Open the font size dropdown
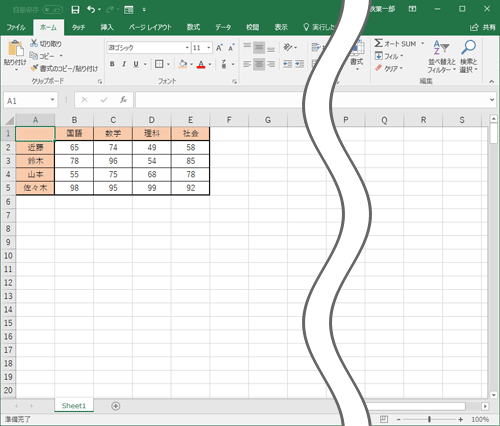 [209, 48]
